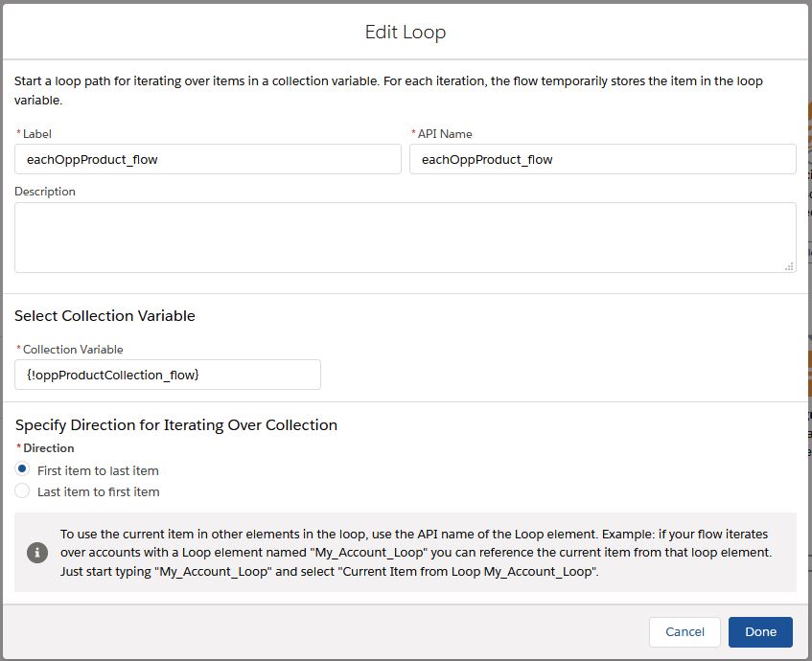
Task: Click into the Label input field
Action: tap(208, 159)
